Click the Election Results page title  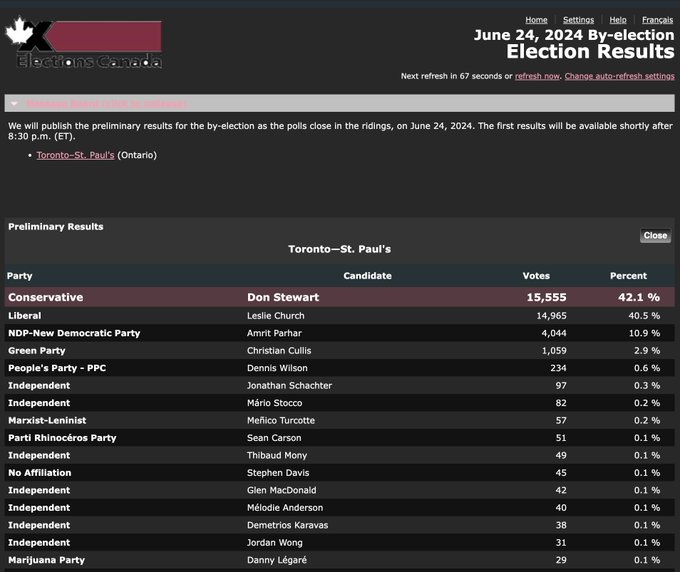pos(590,52)
